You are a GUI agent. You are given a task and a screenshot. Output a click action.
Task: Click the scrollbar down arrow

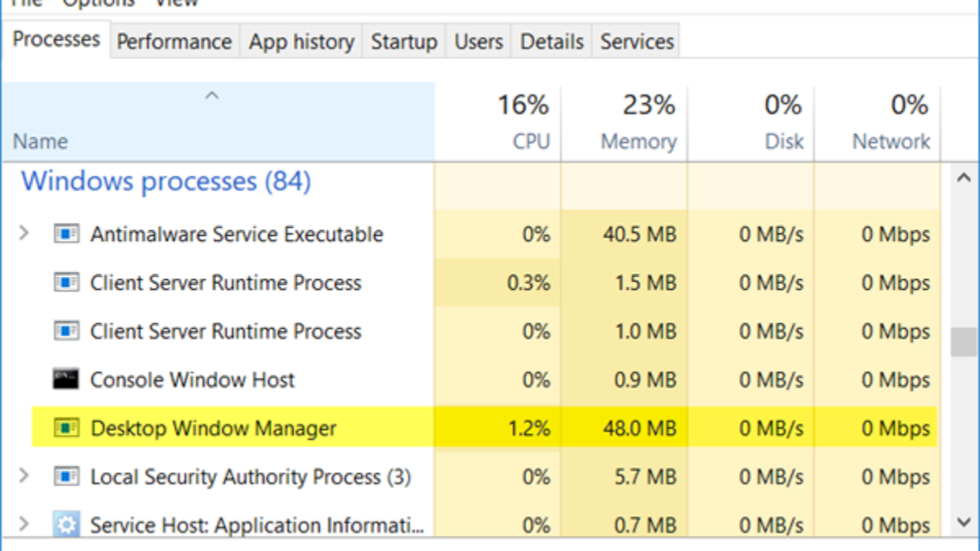point(964,521)
